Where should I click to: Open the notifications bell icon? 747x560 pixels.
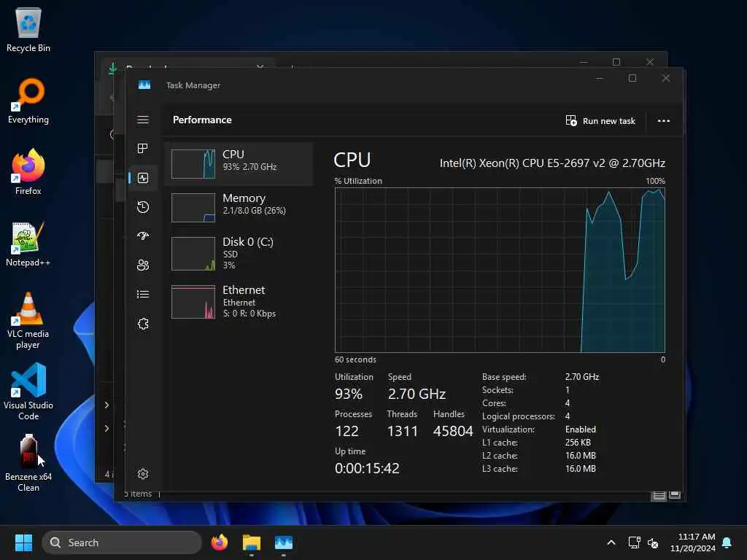727,542
